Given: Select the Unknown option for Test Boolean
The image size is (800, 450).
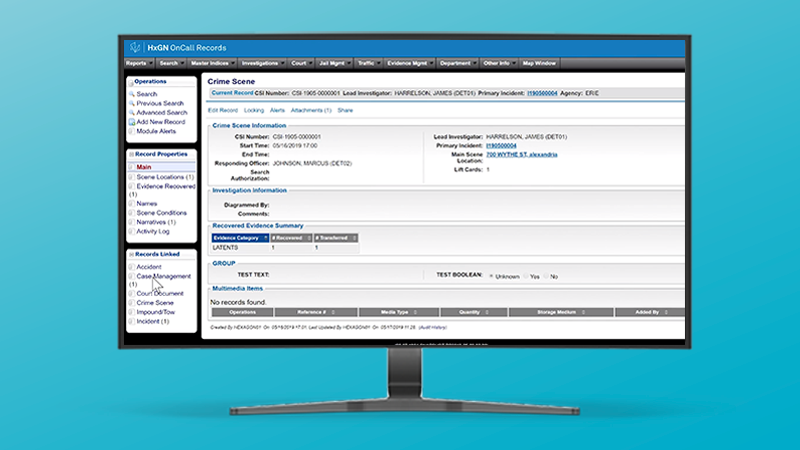Looking at the screenshot, I should pyautogui.click(x=491, y=276).
